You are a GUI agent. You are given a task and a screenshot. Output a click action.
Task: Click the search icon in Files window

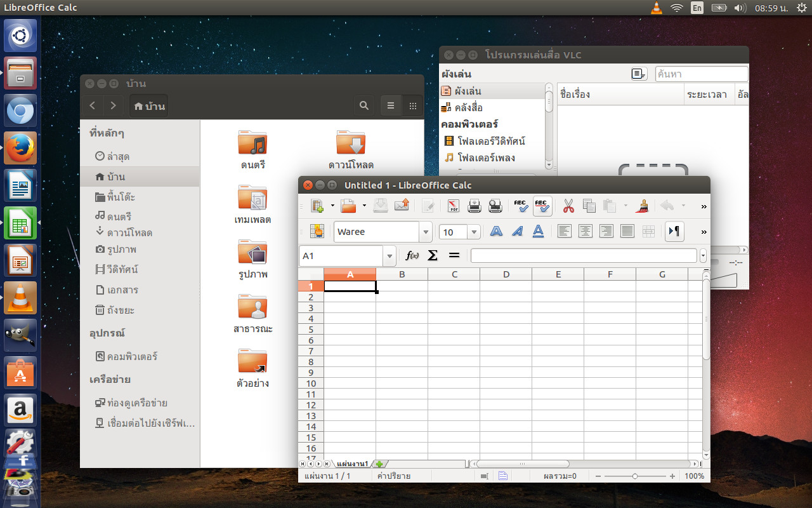pos(364,106)
